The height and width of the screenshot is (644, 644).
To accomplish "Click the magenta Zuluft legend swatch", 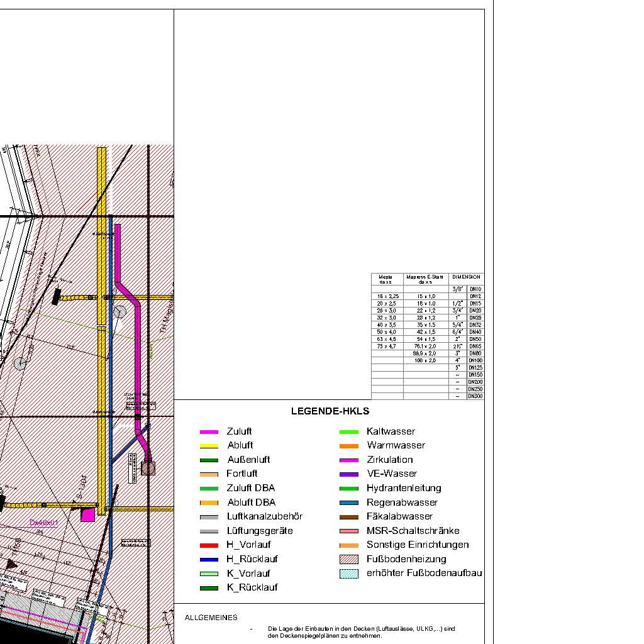I will click(209, 432).
